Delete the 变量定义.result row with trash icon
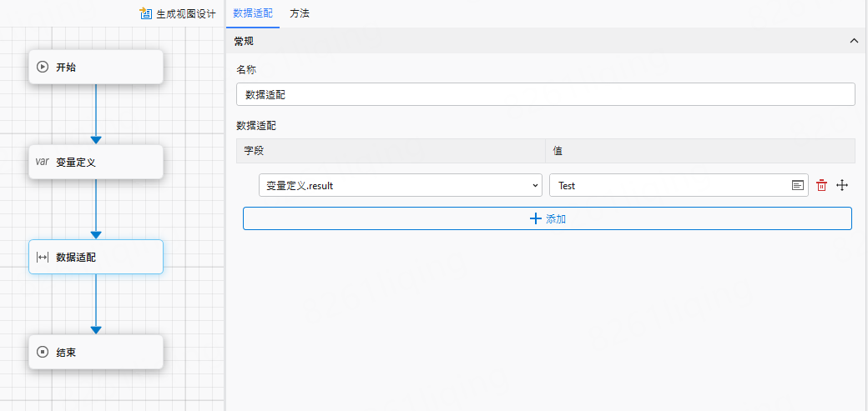Screen dimensions: 868x411 (821, 185)
